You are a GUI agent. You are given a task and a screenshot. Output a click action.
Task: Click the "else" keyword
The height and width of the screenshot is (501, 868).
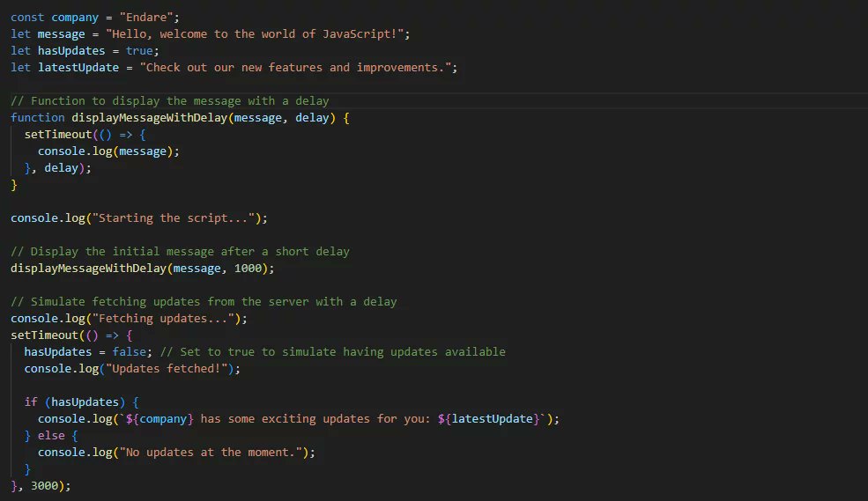51,435
